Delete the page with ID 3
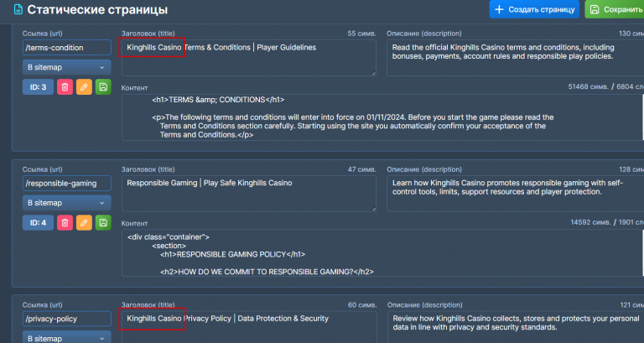The height and width of the screenshot is (343, 644). click(65, 87)
